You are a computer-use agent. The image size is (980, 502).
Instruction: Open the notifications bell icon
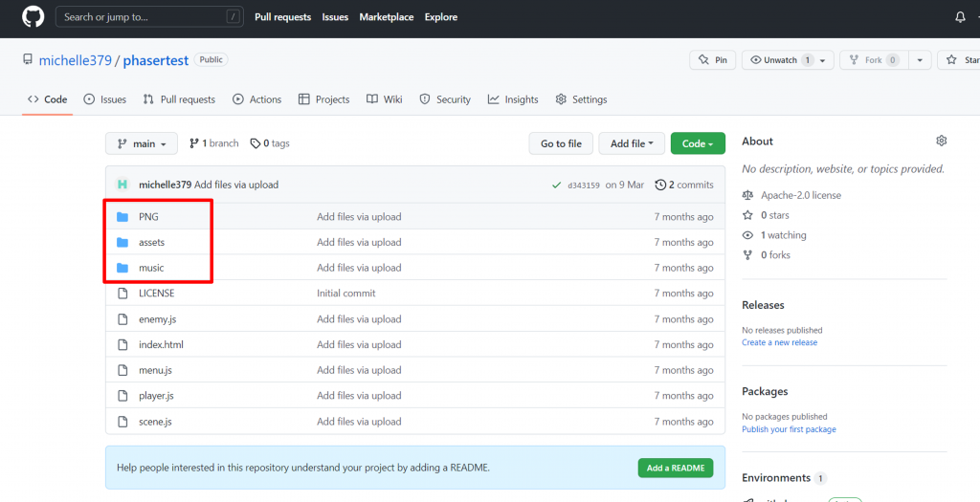960,17
